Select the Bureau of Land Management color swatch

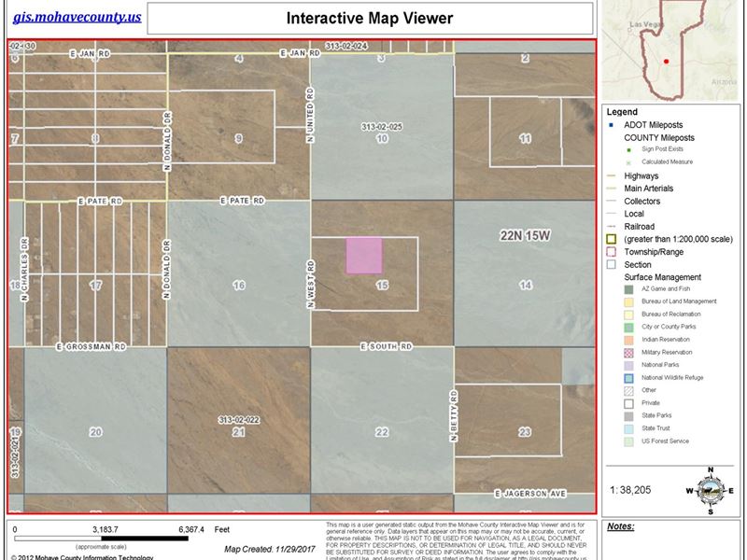point(627,301)
